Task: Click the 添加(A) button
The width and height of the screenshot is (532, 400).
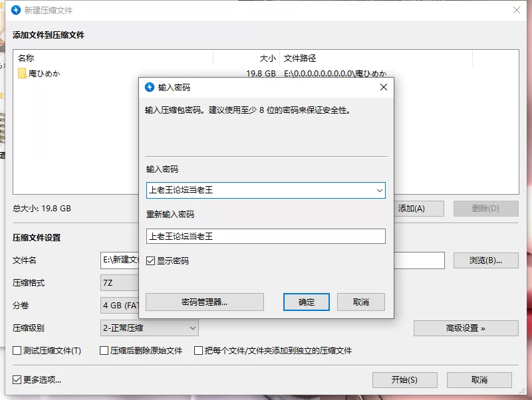Action: [419, 209]
